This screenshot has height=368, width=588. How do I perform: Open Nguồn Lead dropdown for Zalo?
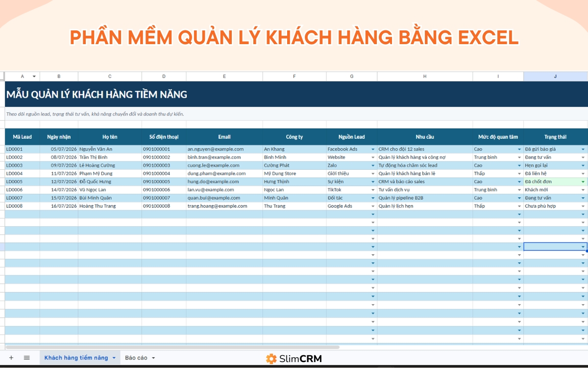(373, 165)
